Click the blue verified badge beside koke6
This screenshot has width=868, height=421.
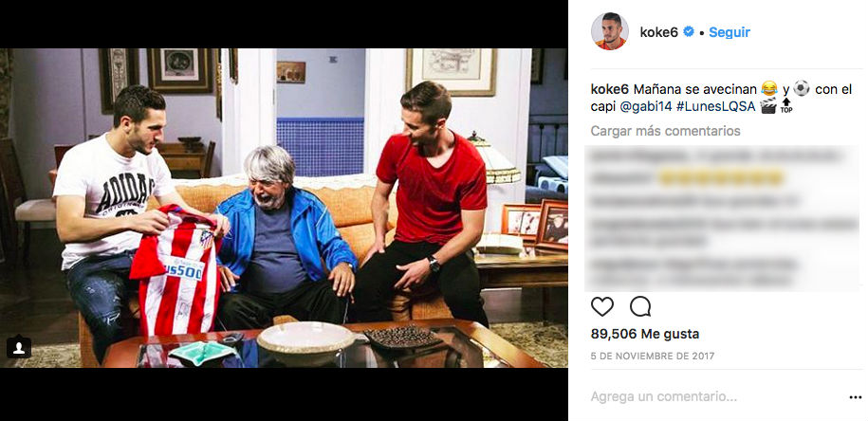click(x=689, y=32)
